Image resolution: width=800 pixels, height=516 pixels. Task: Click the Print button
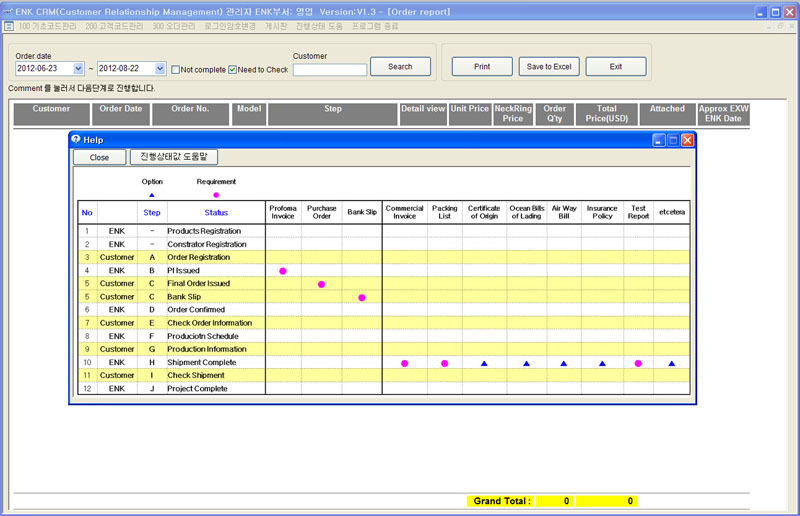pos(482,66)
